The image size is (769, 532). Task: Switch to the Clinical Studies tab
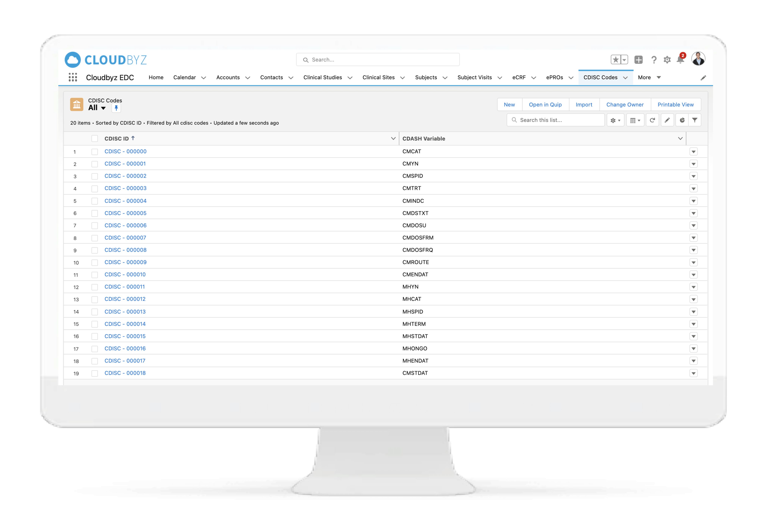point(322,77)
